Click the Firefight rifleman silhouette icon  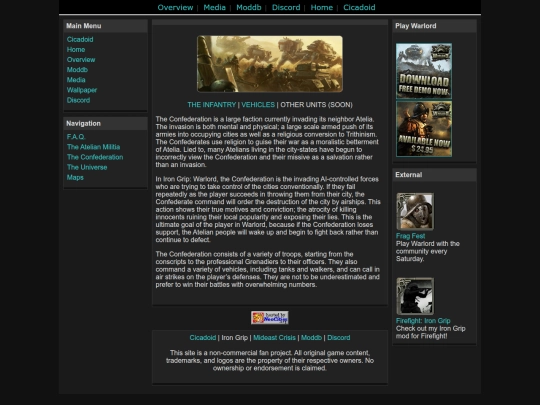click(415, 296)
